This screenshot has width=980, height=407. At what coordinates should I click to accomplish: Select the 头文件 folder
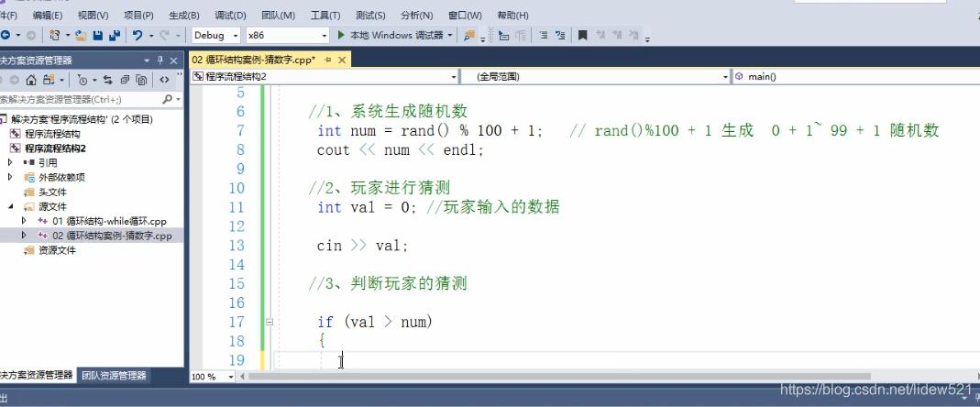click(52, 192)
